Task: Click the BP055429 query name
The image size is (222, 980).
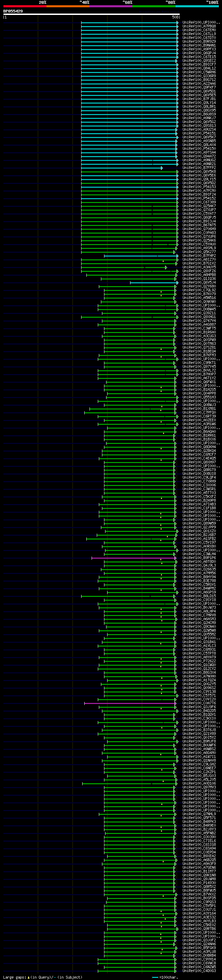Action: pos(13,11)
